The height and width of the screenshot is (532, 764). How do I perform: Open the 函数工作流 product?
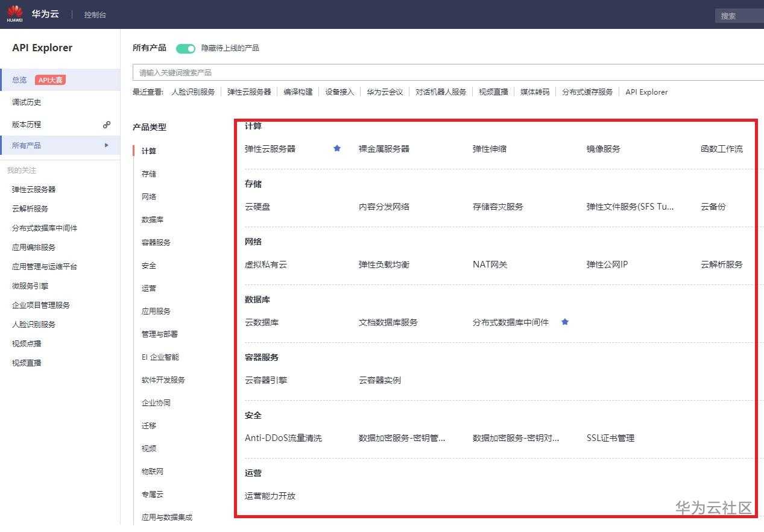(x=722, y=148)
